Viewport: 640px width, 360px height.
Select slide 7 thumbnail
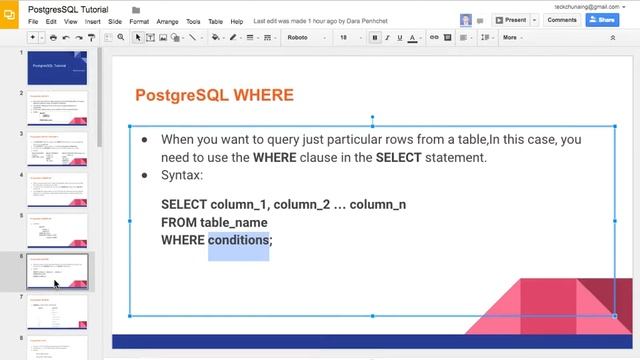tap(57, 312)
